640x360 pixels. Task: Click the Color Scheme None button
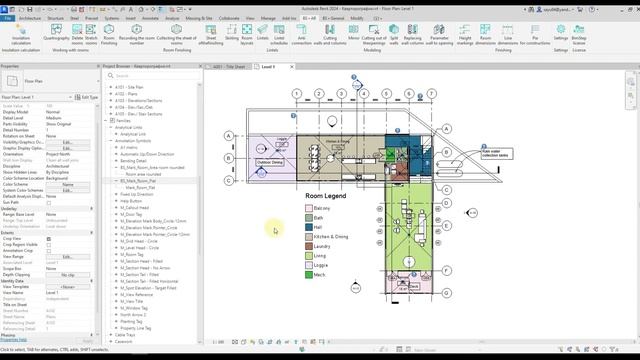(x=68, y=184)
